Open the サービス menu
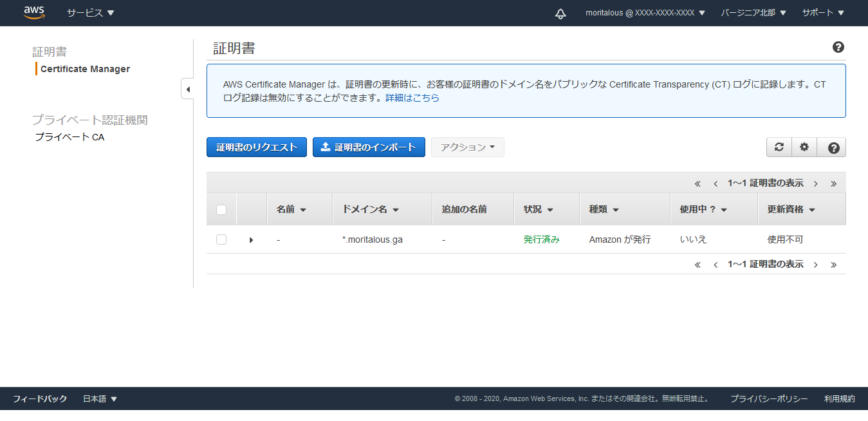The width and height of the screenshot is (868, 421). (x=90, y=13)
